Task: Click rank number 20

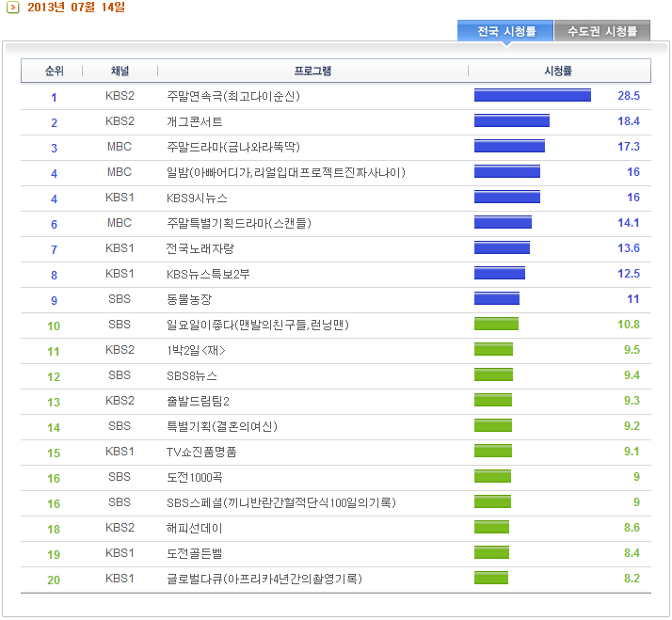Action: [54, 580]
